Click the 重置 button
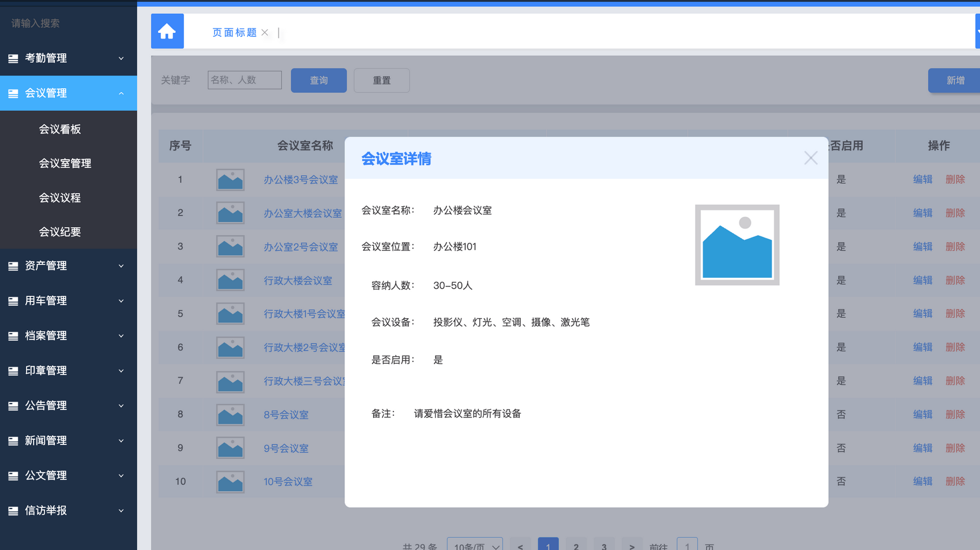 point(382,80)
